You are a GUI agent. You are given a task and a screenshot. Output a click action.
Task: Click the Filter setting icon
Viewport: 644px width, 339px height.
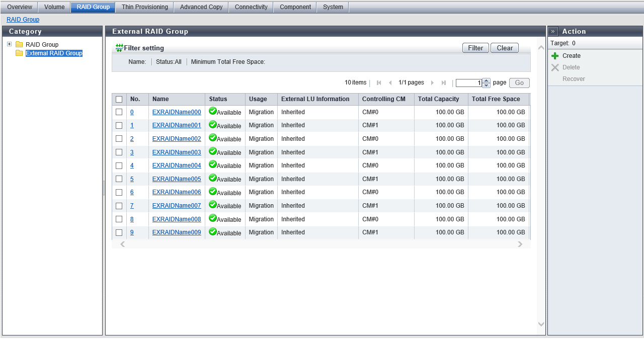(119, 48)
